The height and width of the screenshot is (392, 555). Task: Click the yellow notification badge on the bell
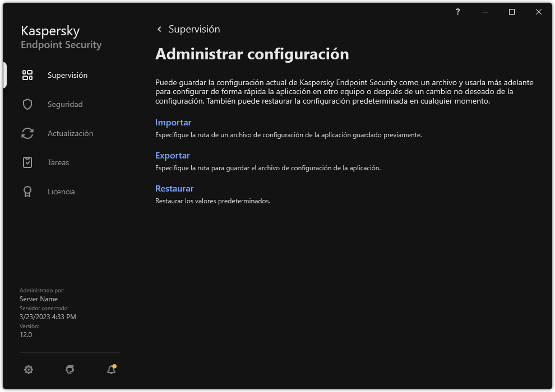[x=115, y=365]
